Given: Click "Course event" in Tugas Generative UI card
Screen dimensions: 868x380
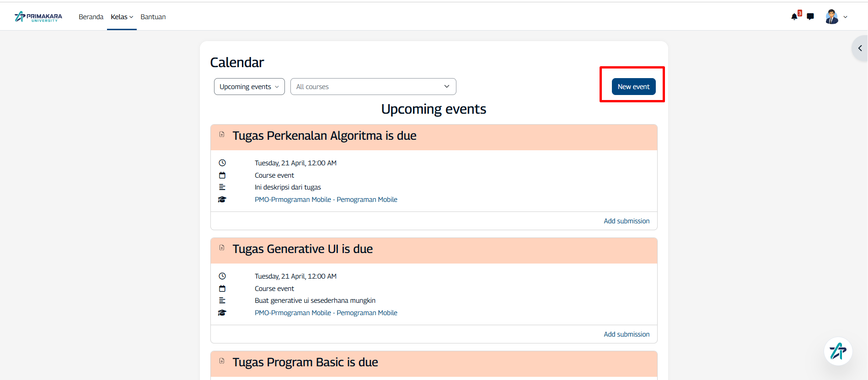Looking at the screenshot, I should [x=274, y=289].
